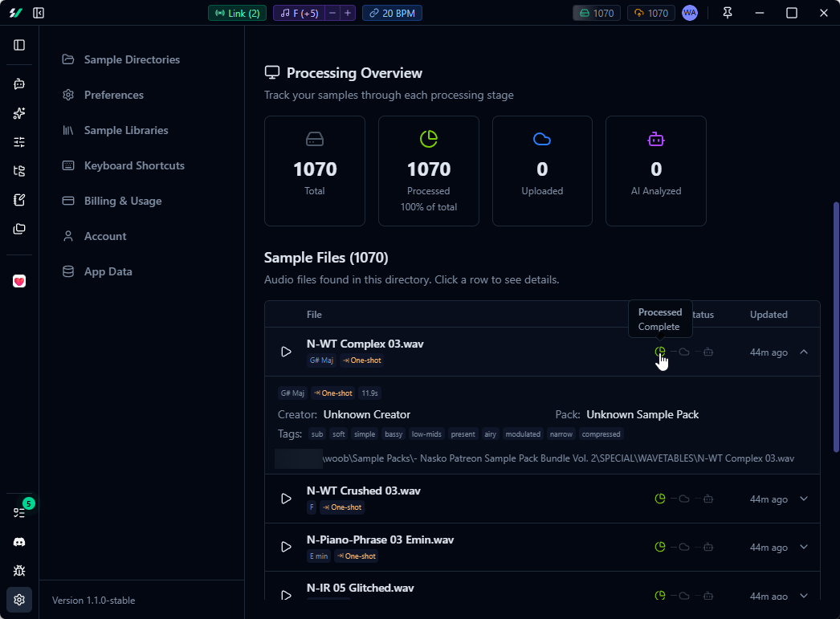
Task: Toggle play on N-WT Crushed 03.wav
Action: (x=286, y=498)
